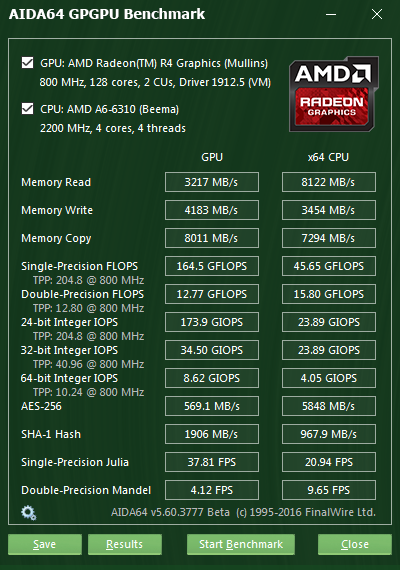This screenshot has height=570, width=400.
Task: Select the GPU Memory Read result 3217 MB/s
Action: [x=212, y=182]
